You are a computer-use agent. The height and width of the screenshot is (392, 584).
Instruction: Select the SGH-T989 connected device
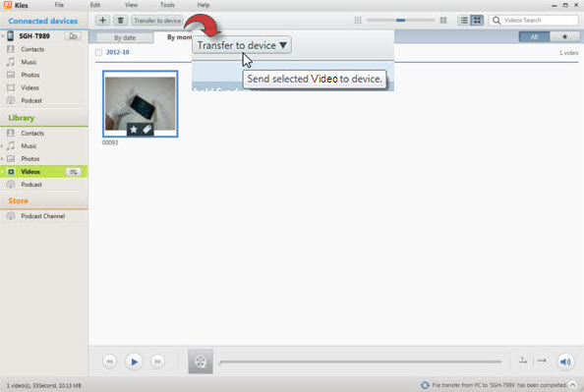click(x=34, y=36)
